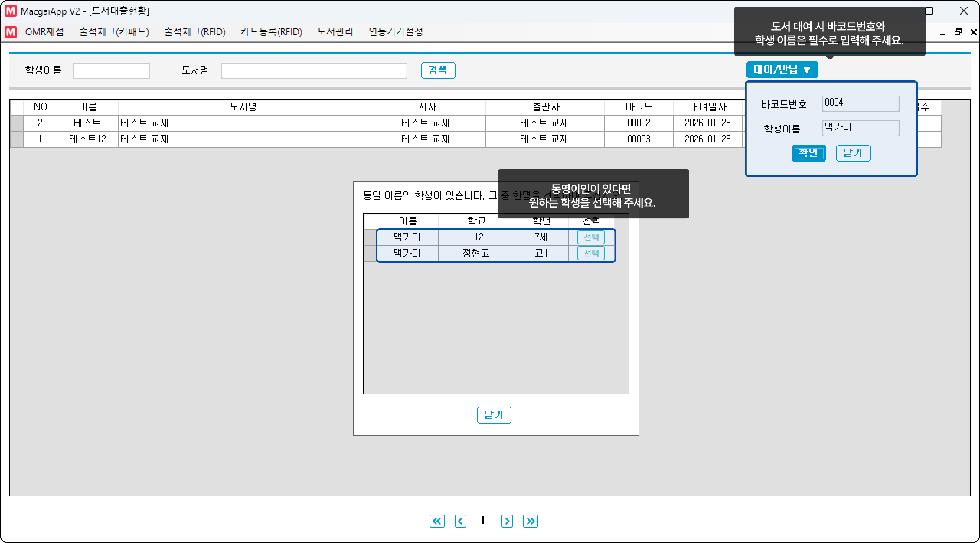The width and height of the screenshot is (980, 543).
Task: Go to next page arrow
Action: click(507, 521)
